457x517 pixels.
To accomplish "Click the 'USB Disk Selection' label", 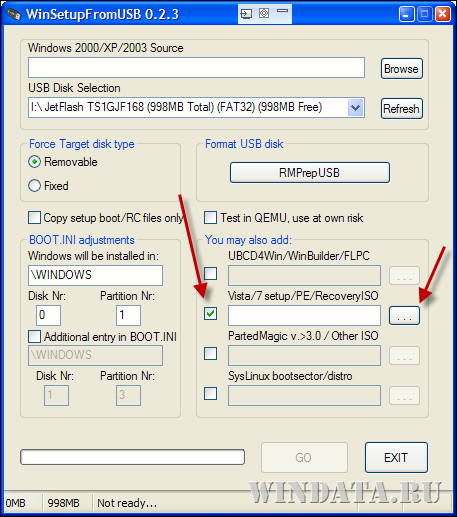I will (74, 88).
